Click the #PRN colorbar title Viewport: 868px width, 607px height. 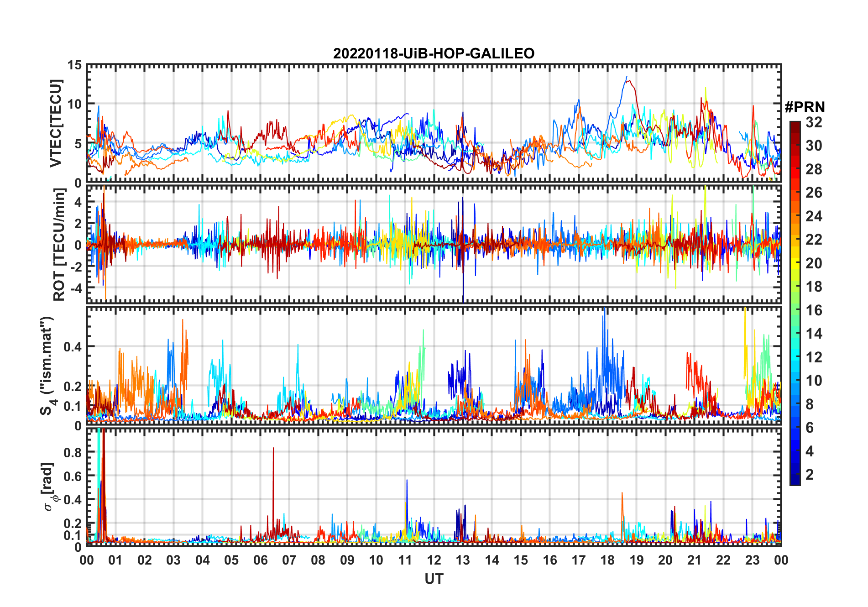point(805,107)
